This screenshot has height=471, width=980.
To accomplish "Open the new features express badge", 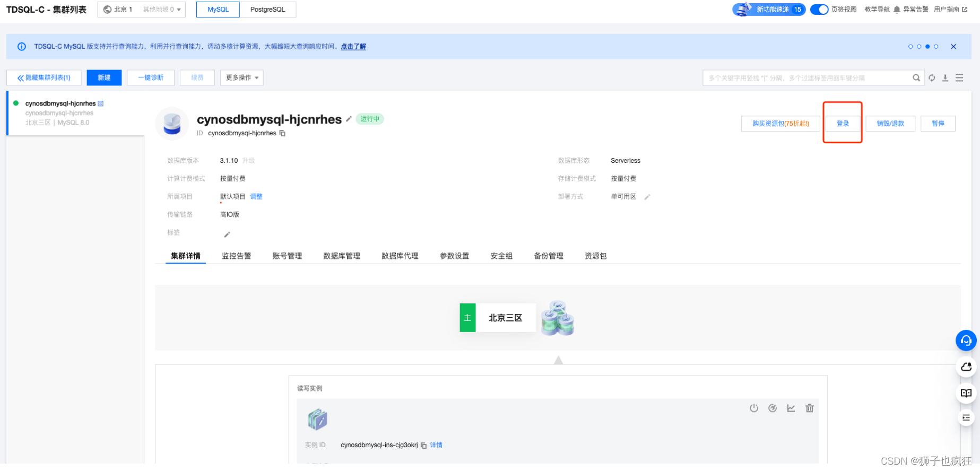I will point(769,10).
